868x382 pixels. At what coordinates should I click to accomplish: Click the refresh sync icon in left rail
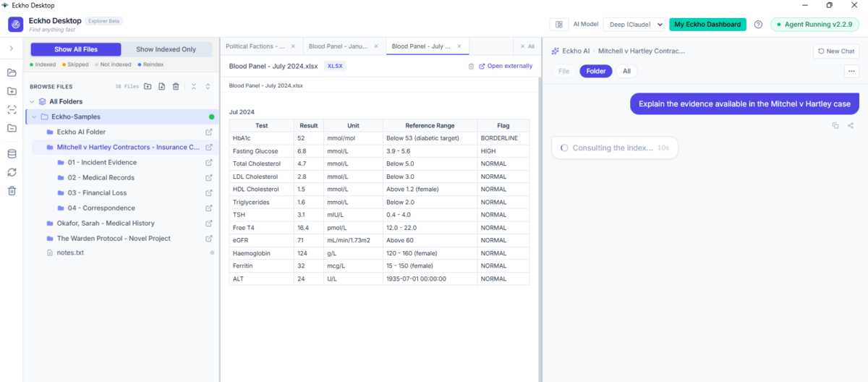(x=12, y=172)
